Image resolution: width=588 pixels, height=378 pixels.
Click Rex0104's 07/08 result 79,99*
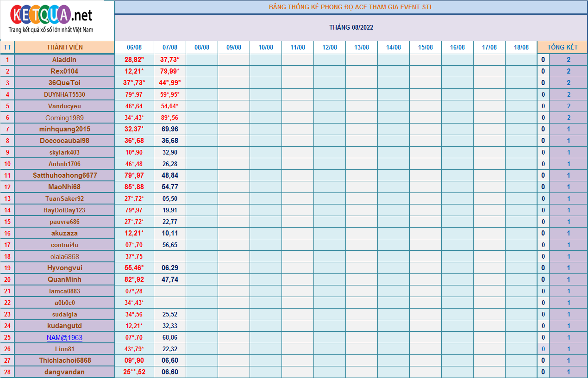[x=170, y=71]
